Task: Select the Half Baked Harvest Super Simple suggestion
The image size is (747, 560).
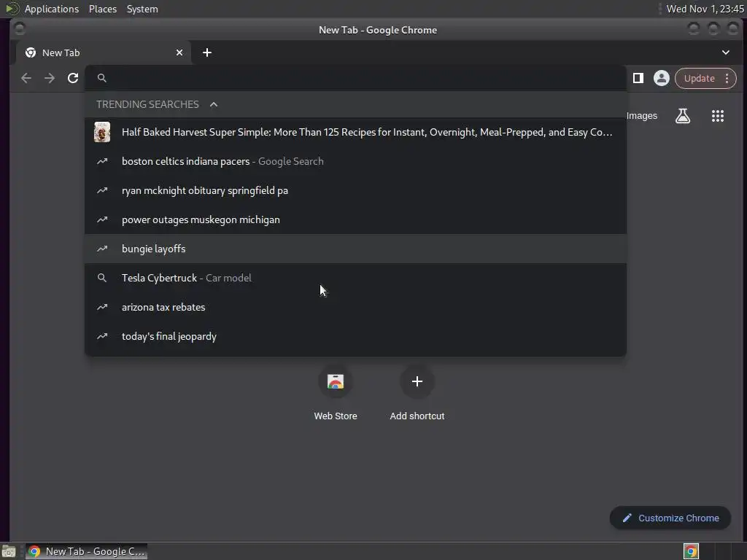Action: 355,132
